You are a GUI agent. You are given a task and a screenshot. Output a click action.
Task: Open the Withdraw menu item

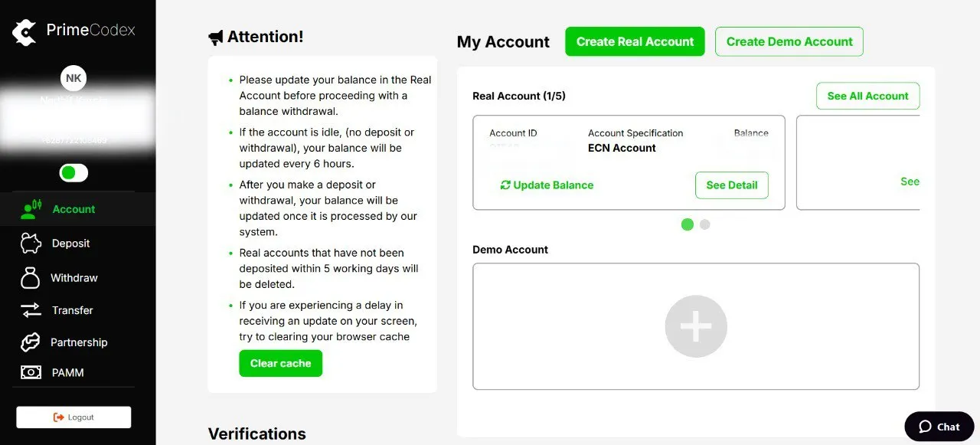(x=73, y=278)
